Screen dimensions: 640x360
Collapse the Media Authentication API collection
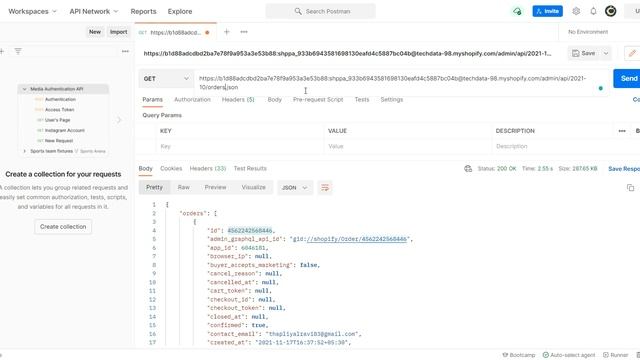[x=24, y=89]
